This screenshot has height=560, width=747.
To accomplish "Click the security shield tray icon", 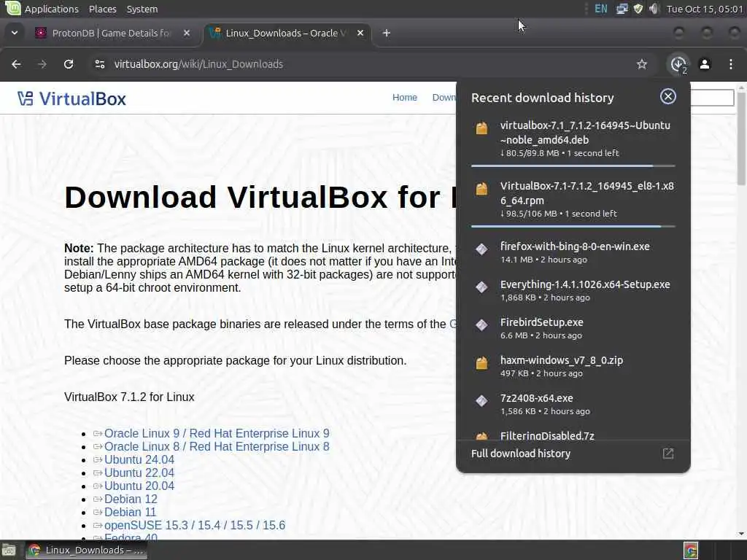I will click(x=638, y=9).
